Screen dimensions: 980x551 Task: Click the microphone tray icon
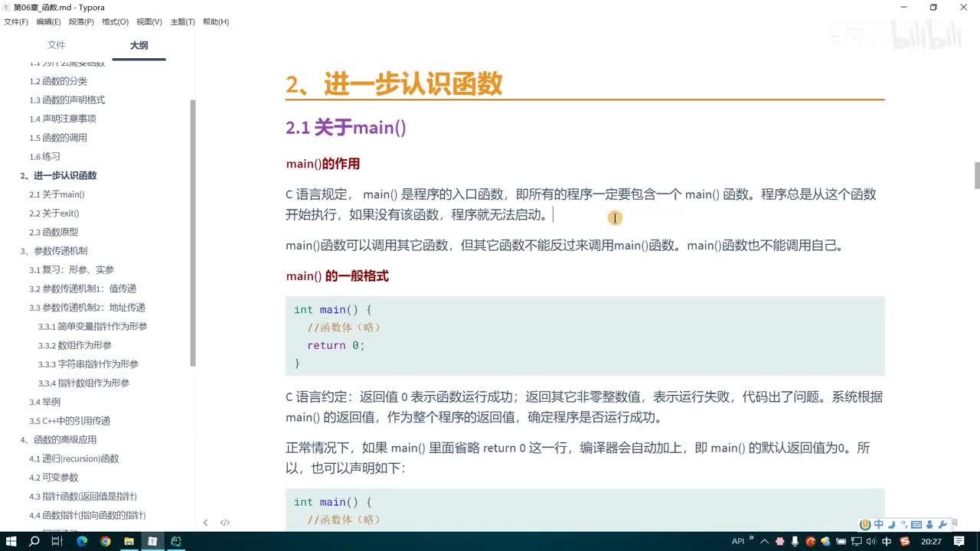(795, 541)
